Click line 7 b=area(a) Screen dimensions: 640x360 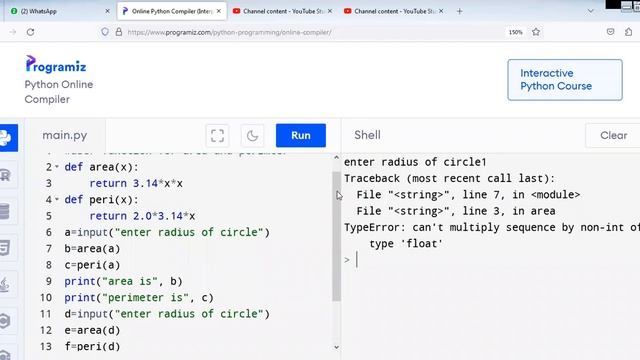coord(92,249)
